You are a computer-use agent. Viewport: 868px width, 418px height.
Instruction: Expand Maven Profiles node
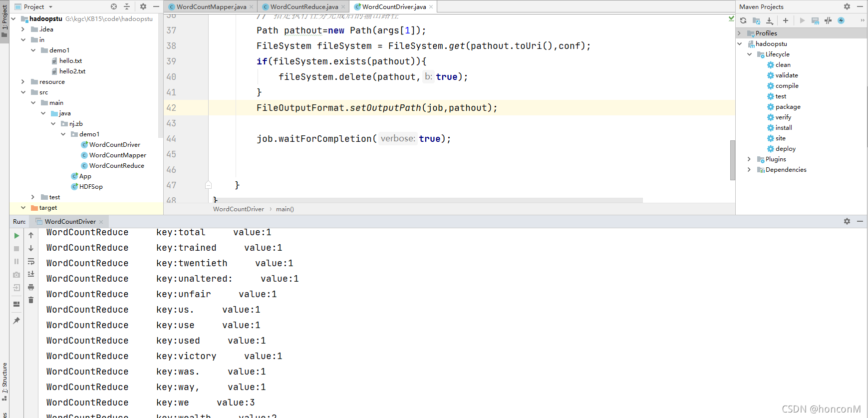pos(740,33)
